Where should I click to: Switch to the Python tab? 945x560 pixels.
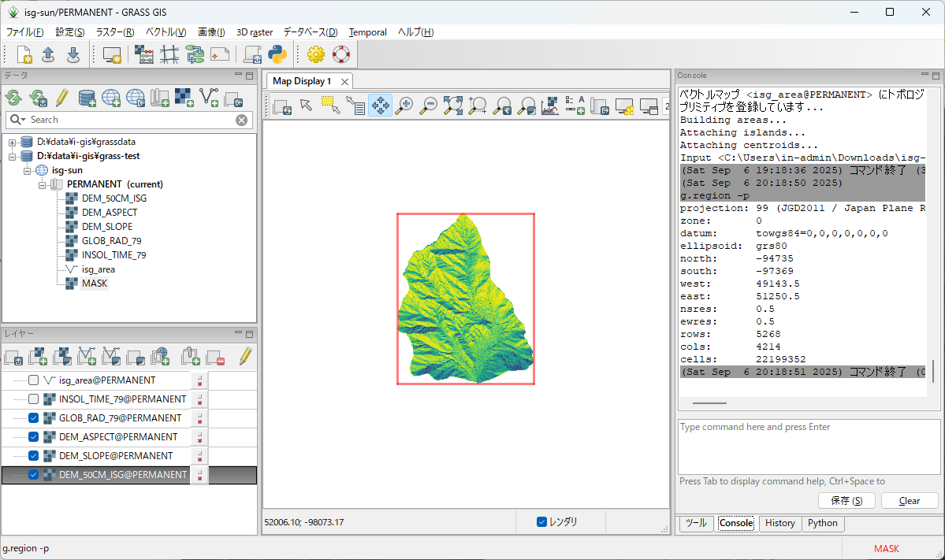[x=823, y=523]
